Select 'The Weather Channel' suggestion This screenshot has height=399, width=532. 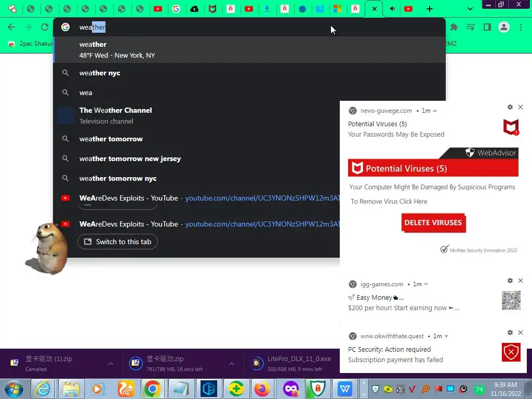[197, 116]
